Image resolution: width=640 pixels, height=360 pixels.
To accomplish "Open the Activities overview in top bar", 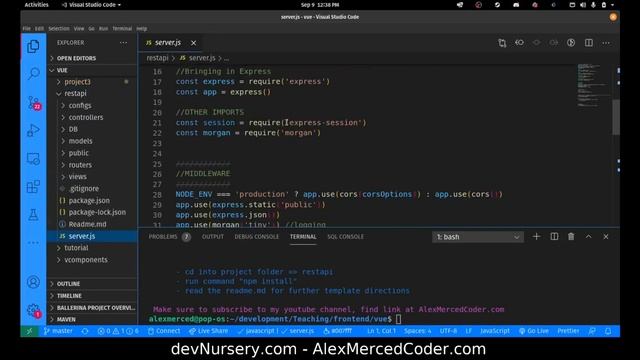I will (x=36, y=5).
